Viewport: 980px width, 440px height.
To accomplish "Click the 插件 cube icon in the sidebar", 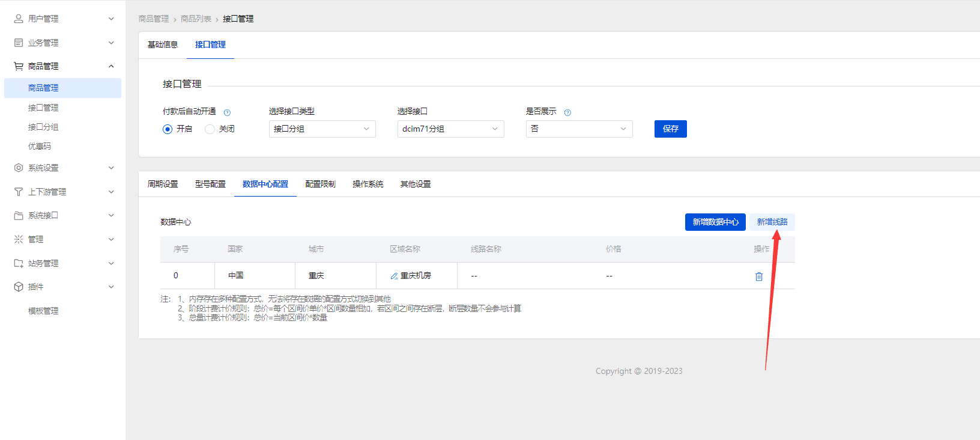I will 19,287.
